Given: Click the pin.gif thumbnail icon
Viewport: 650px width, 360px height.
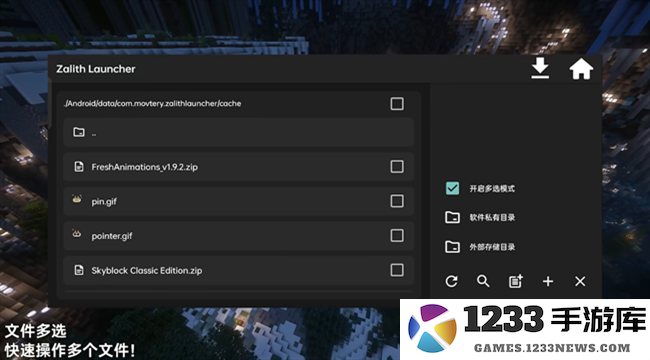Looking at the screenshot, I should [x=77, y=199].
